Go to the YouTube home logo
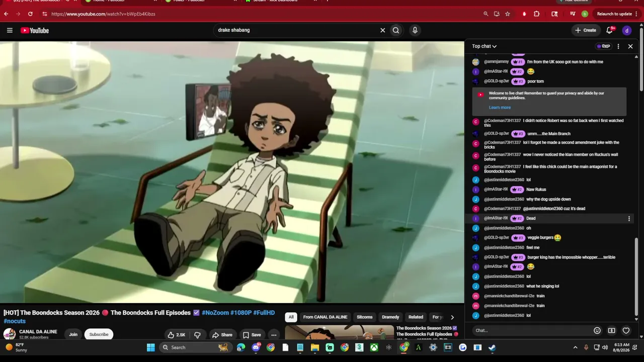Image resolution: width=644 pixels, height=362 pixels. pos(35,30)
